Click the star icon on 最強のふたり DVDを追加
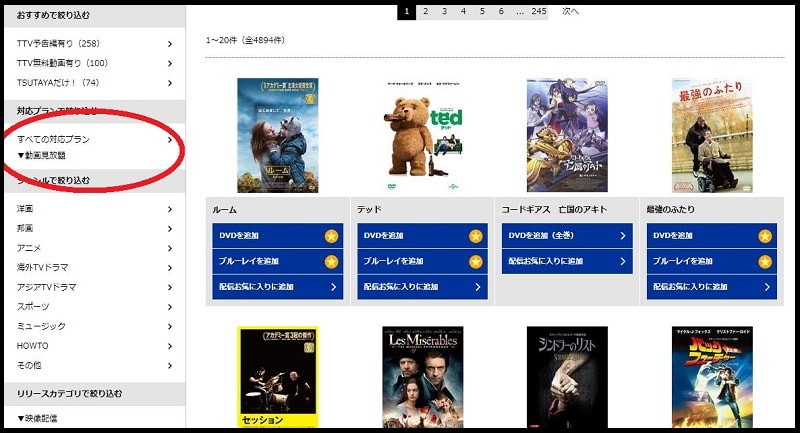The width and height of the screenshot is (800, 433). pyautogui.click(x=765, y=236)
